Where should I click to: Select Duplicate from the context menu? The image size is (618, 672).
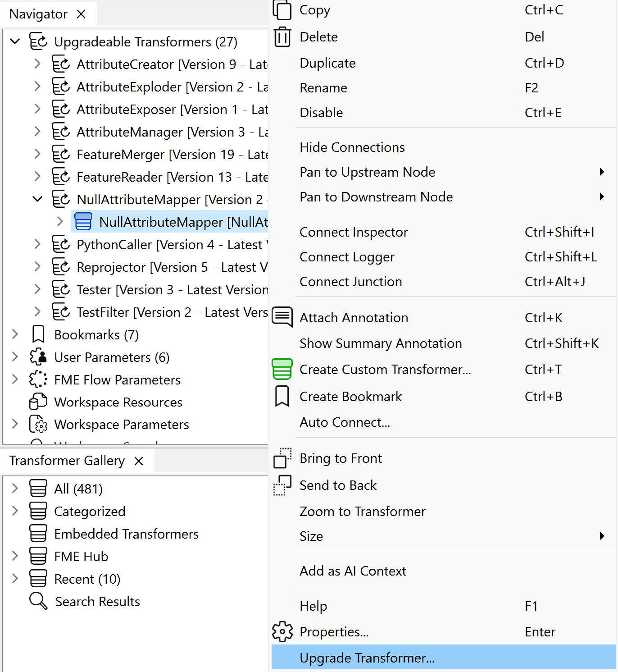coord(444,63)
